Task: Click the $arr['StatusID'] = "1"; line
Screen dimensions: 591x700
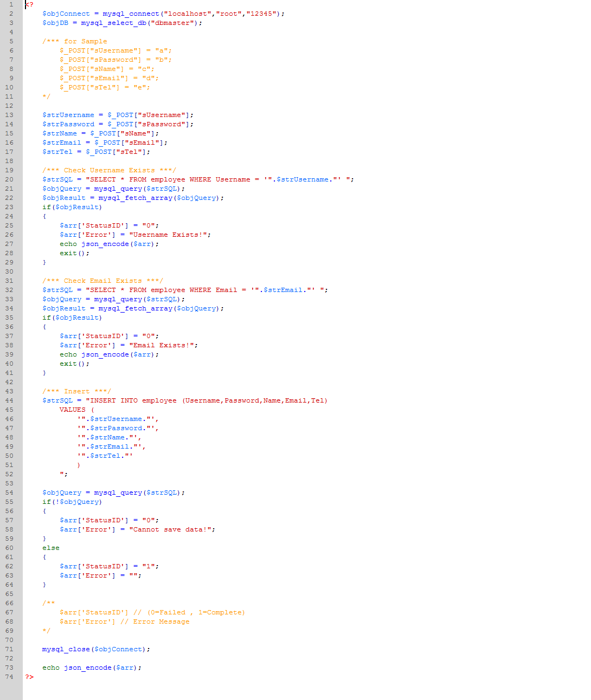Action: coord(109,566)
